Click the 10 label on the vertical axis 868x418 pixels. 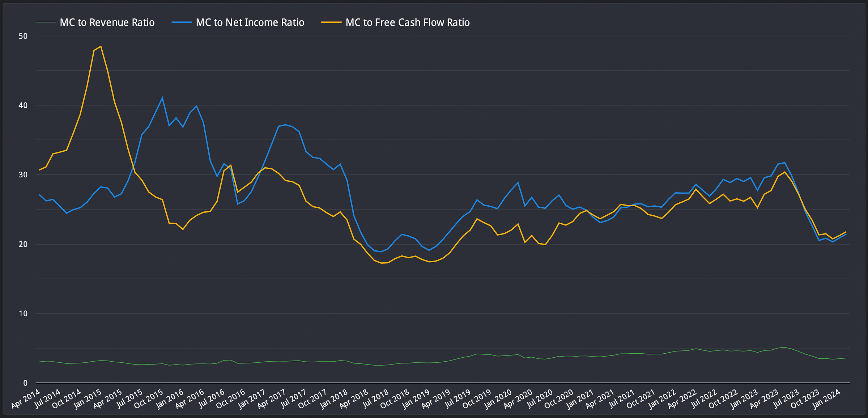(23, 314)
